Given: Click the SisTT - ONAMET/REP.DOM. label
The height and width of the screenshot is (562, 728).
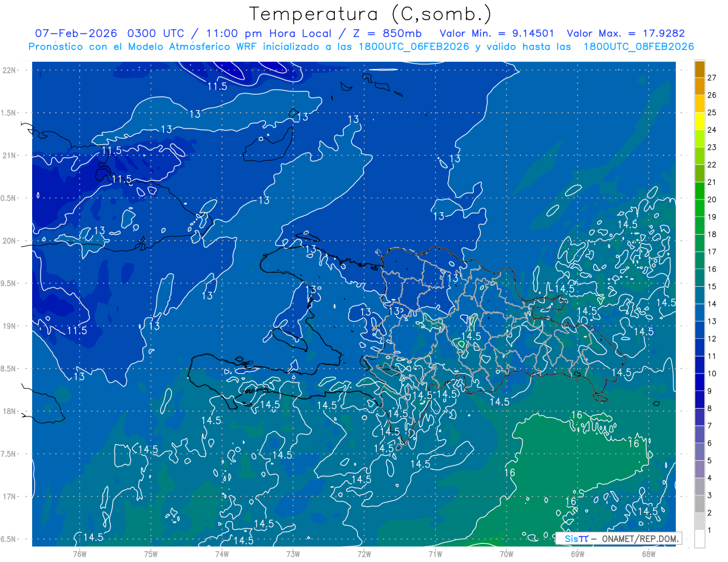Looking at the screenshot, I should (x=618, y=538).
